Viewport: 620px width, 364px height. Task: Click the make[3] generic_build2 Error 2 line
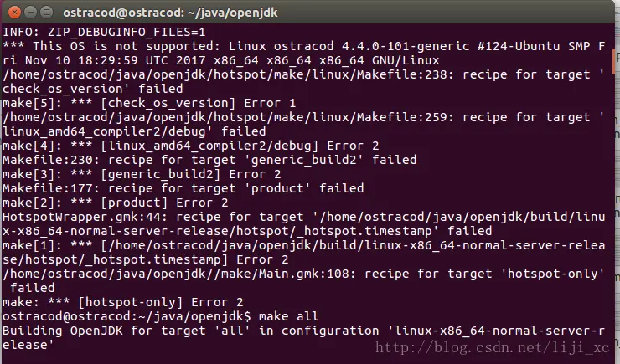pyautogui.click(x=142, y=174)
